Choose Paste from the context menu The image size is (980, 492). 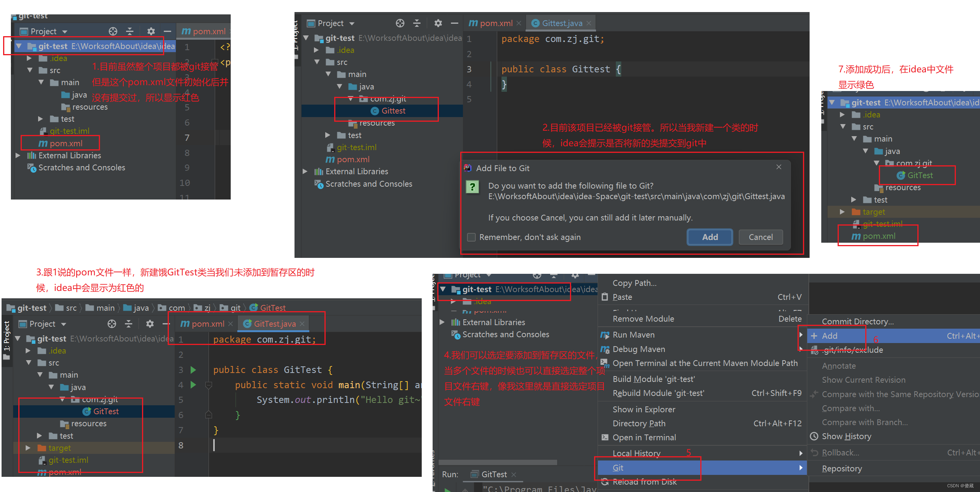[701, 297]
